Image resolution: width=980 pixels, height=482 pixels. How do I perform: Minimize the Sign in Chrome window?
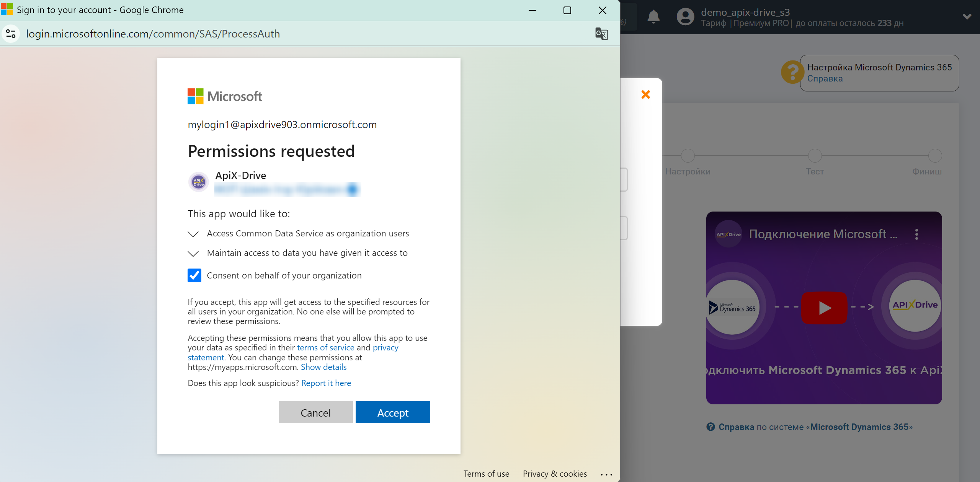click(532, 10)
